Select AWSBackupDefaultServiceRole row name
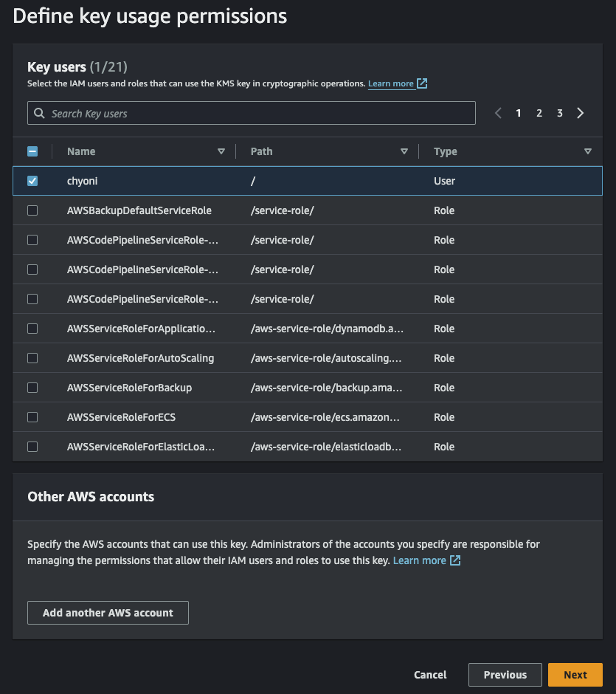The width and height of the screenshot is (616, 694). click(x=139, y=210)
